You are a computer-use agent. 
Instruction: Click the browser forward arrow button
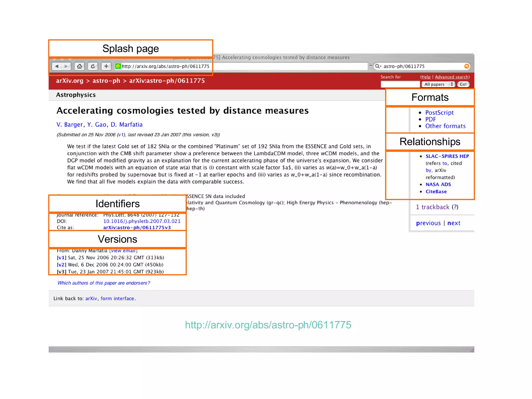click(x=66, y=66)
